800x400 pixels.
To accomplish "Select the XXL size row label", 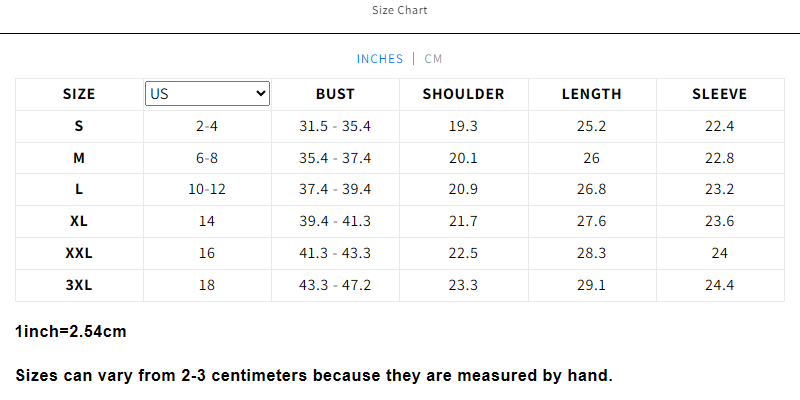I will coord(79,253).
